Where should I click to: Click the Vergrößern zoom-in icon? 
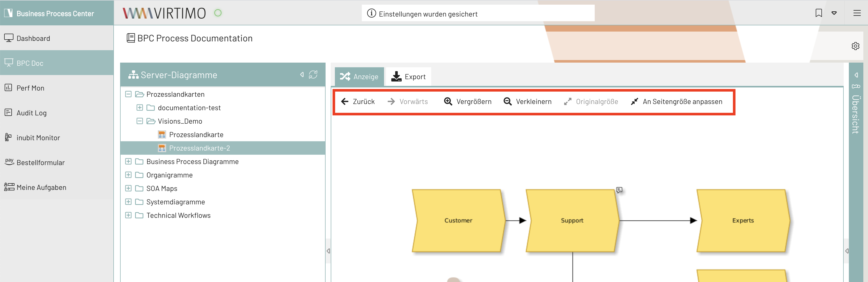pyautogui.click(x=448, y=101)
